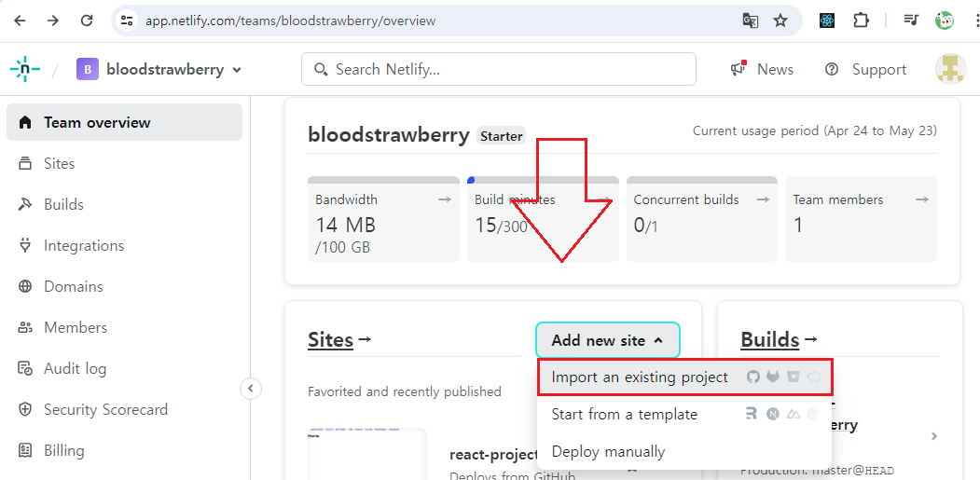This screenshot has height=480, width=980.
Task: Click the Netlify logo
Action: tap(25, 69)
